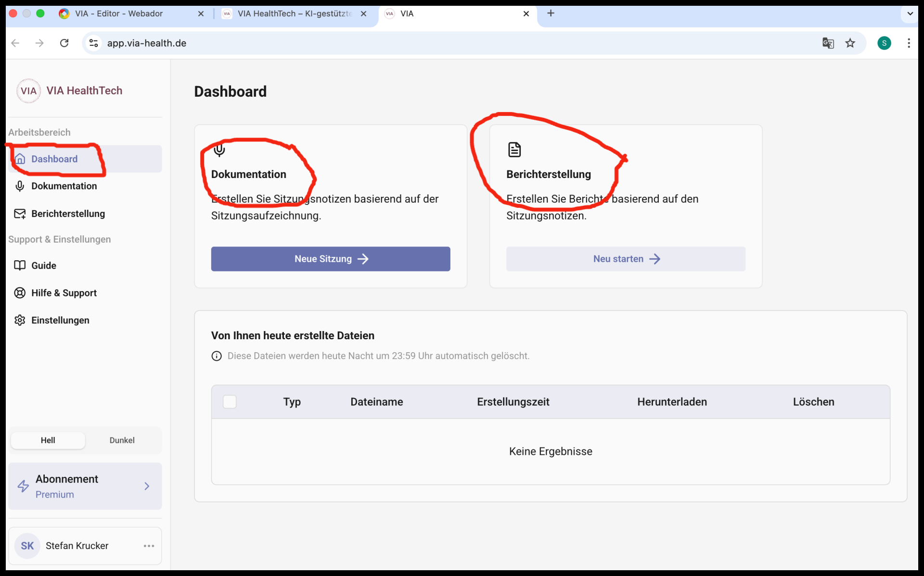Screen dimensions: 924x576
Task: Expand the Abonnement Premium chevron
Action: 147,486
